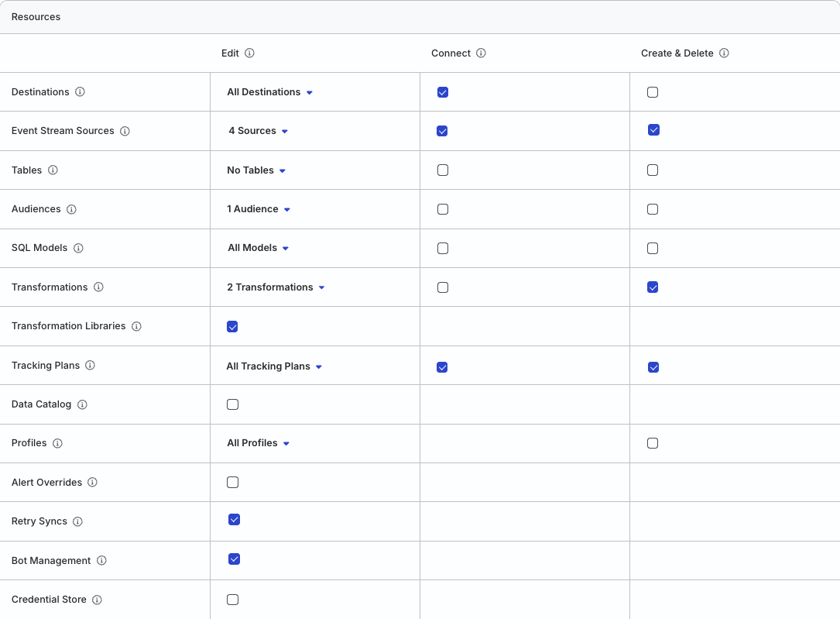Show info icon beside Audiences
This screenshot has height=619, width=840.
coord(71,209)
